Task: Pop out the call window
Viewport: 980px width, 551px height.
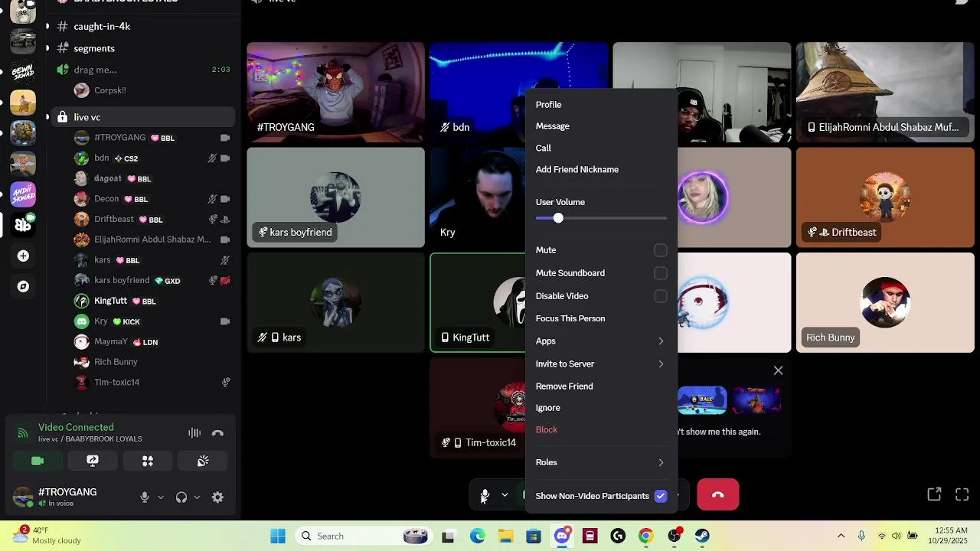Action: tap(934, 495)
